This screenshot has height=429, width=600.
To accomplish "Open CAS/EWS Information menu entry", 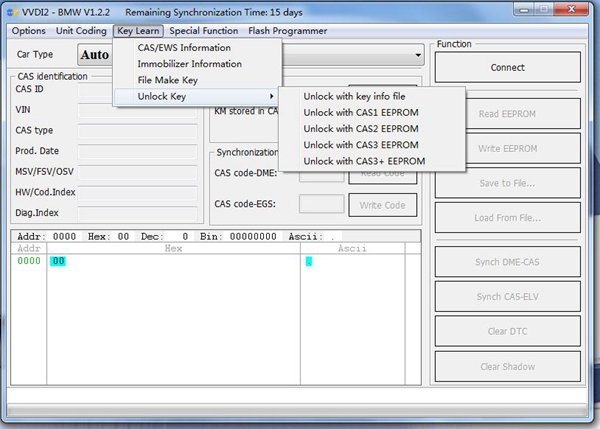I will (184, 47).
